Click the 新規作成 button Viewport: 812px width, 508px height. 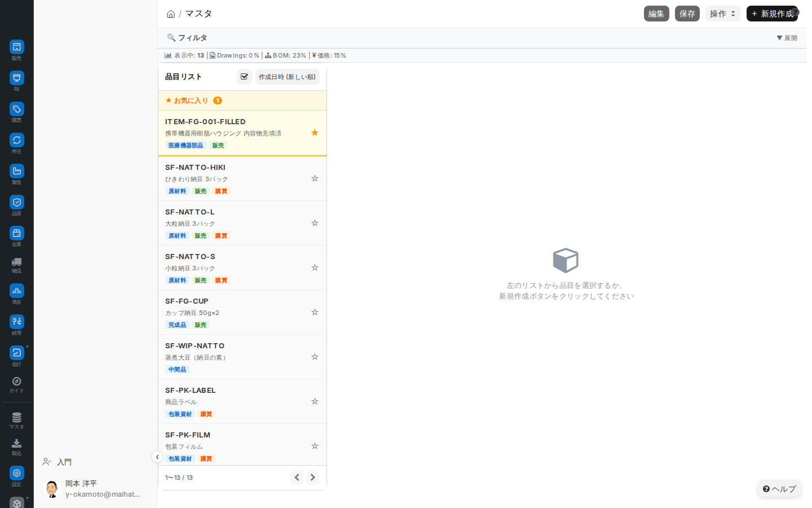tap(772, 14)
